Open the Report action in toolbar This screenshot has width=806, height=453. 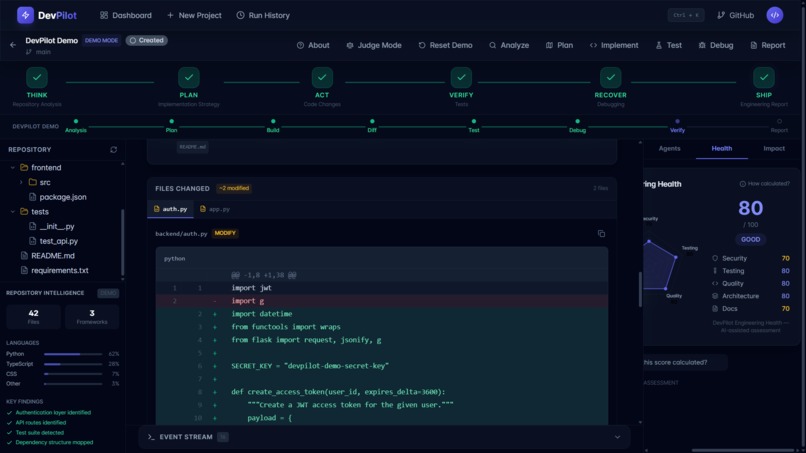768,45
